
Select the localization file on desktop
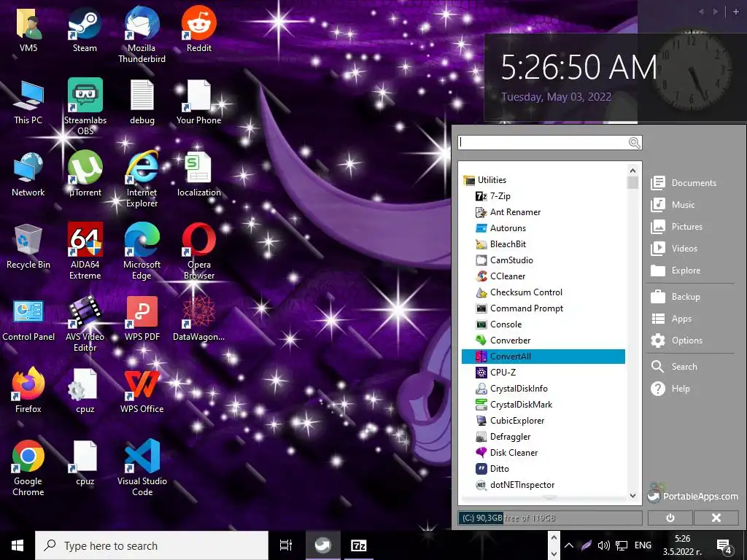[199, 174]
